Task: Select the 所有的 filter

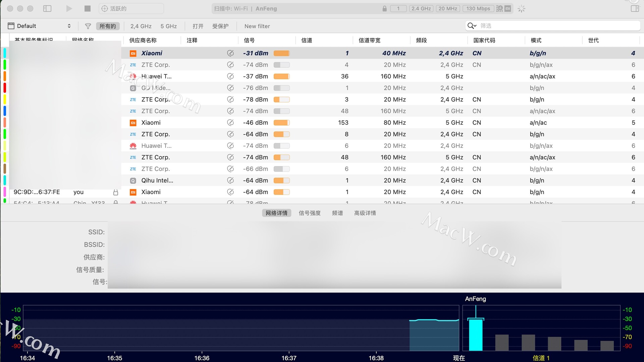Action: click(x=108, y=26)
